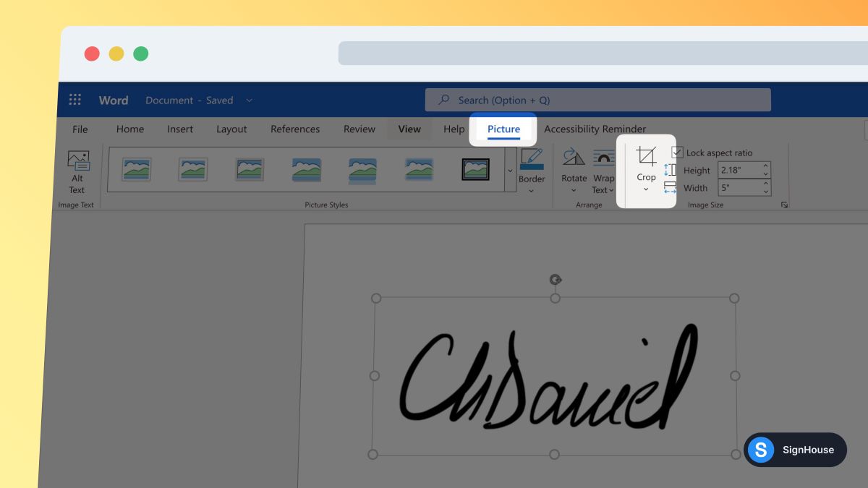Click the SignHouse logo badge
The width and height of the screenshot is (868, 488).
(x=795, y=450)
